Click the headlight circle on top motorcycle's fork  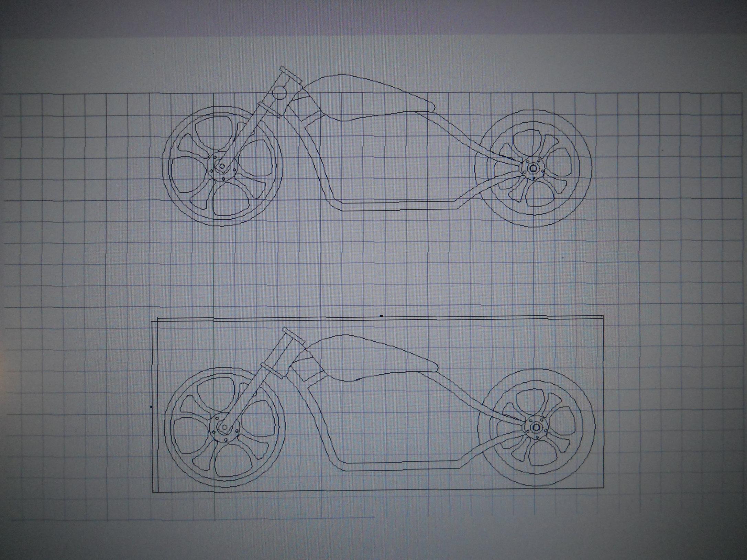[279, 93]
